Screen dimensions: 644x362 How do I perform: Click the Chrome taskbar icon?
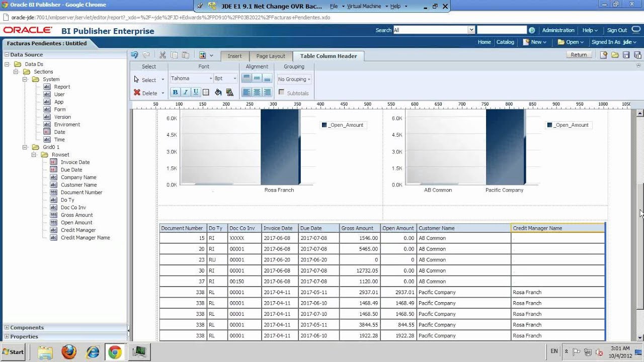coord(115,352)
